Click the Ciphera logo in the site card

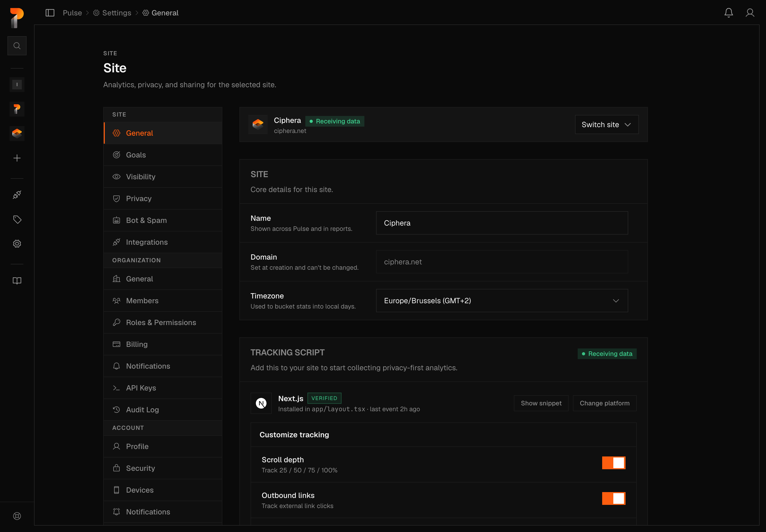(258, 124)
